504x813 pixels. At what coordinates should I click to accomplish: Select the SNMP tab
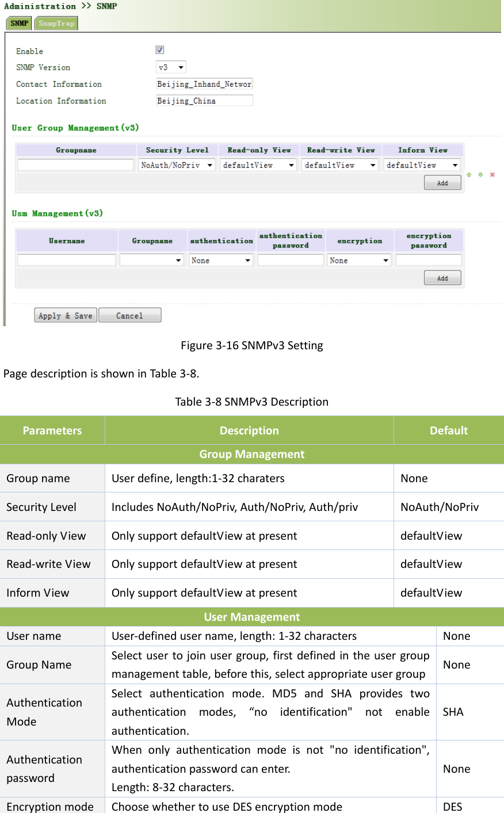19,24
